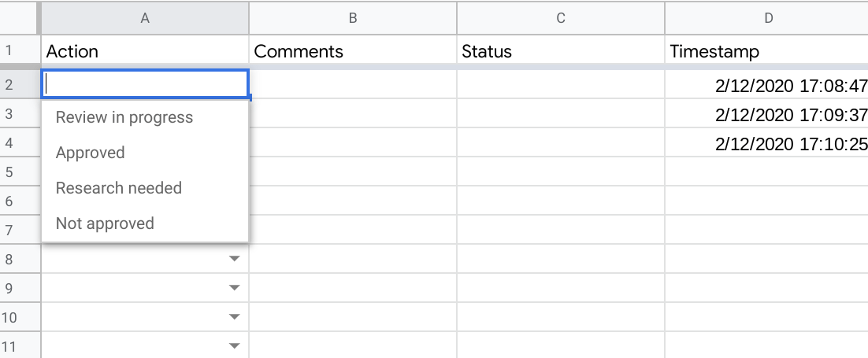The width and height of the screenshot is (868, 358).
Task: Click the 'Status' header cell
Action: point(561,52)
